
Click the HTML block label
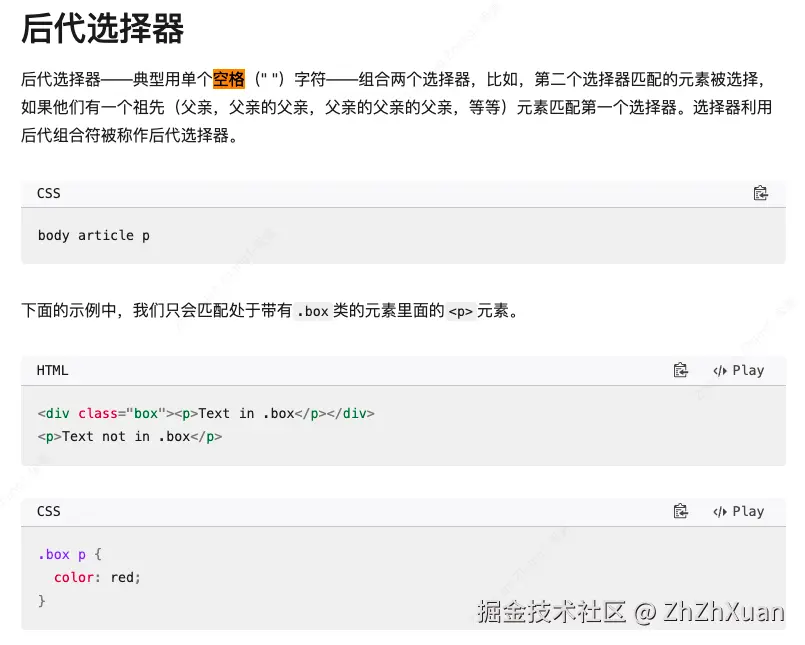pos(52,370)
